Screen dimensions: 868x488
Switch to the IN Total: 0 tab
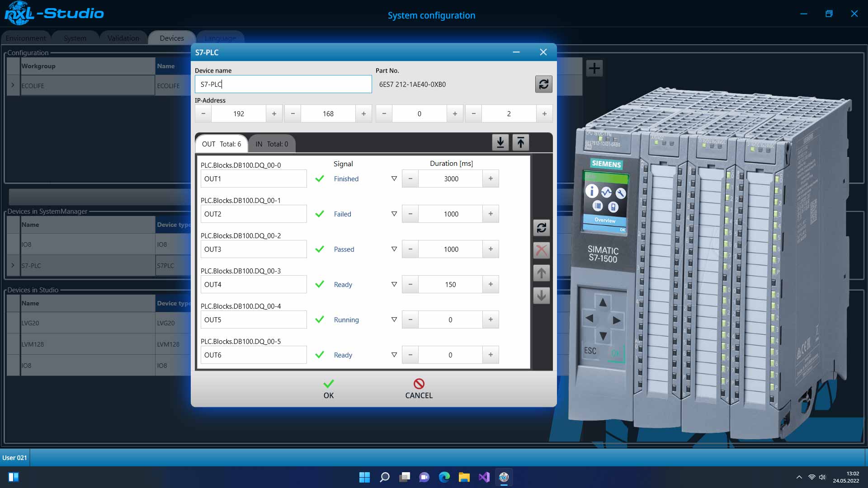coord(271,144)
